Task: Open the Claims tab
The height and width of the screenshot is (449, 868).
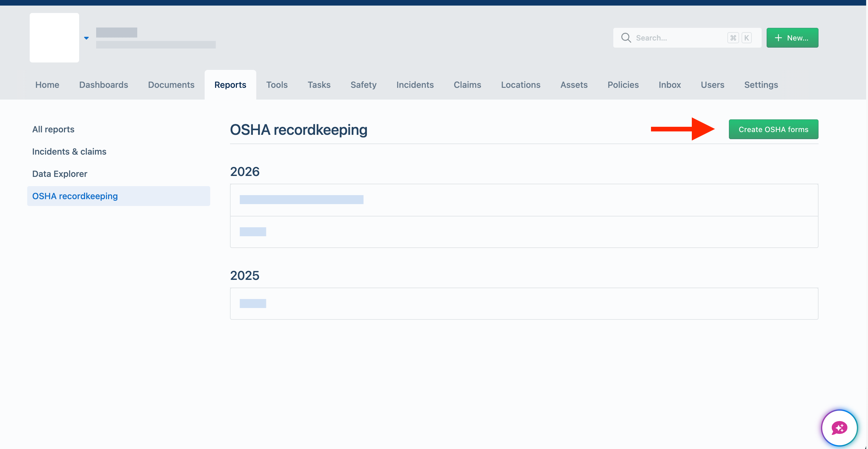Action: point(467,85)
